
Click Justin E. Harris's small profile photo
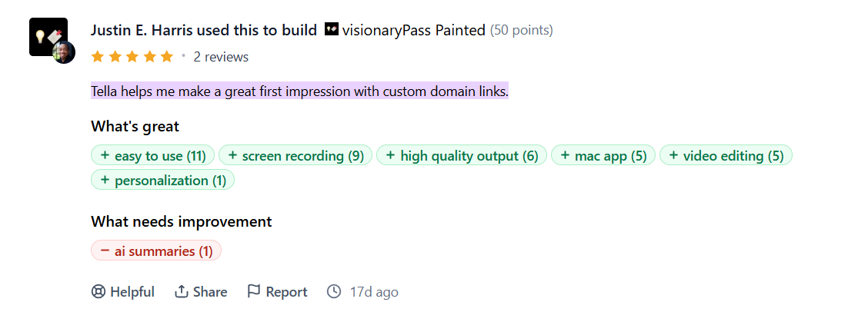pyautogui.click(x=64, y=52)
